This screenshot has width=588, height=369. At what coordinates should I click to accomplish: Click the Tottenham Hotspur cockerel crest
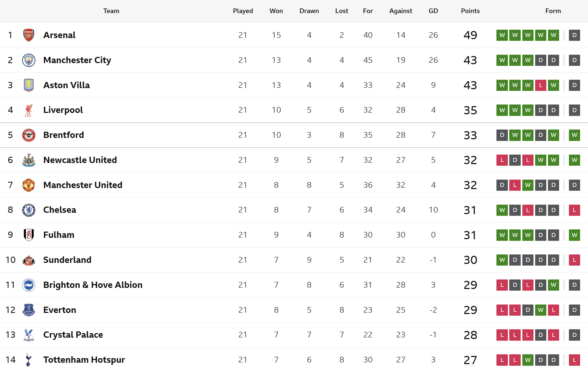click(29, 360)
